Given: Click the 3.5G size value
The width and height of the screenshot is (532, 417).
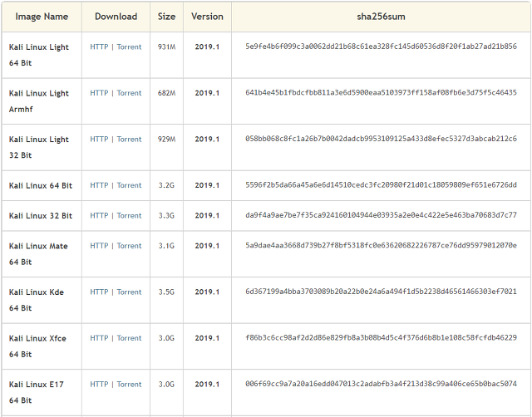Looking at the screenshot, I should tap(166, 292).
